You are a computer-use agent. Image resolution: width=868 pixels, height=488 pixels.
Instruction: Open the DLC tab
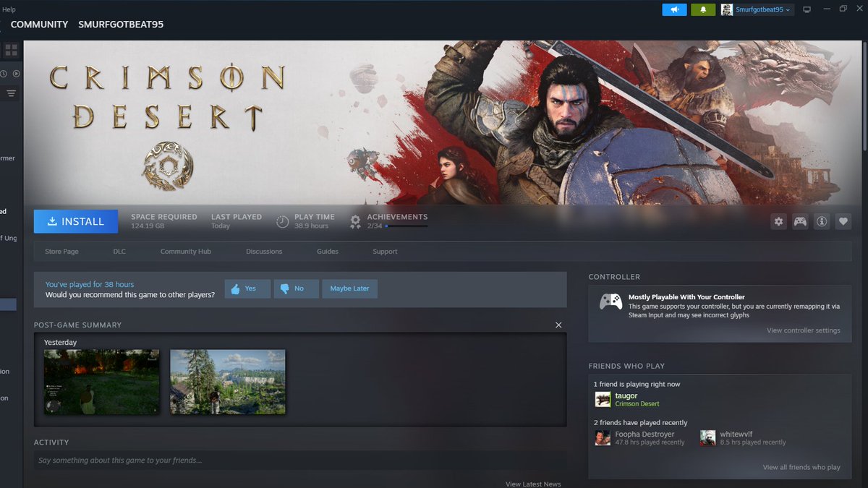pyautogui.click(x=119, y=252)
